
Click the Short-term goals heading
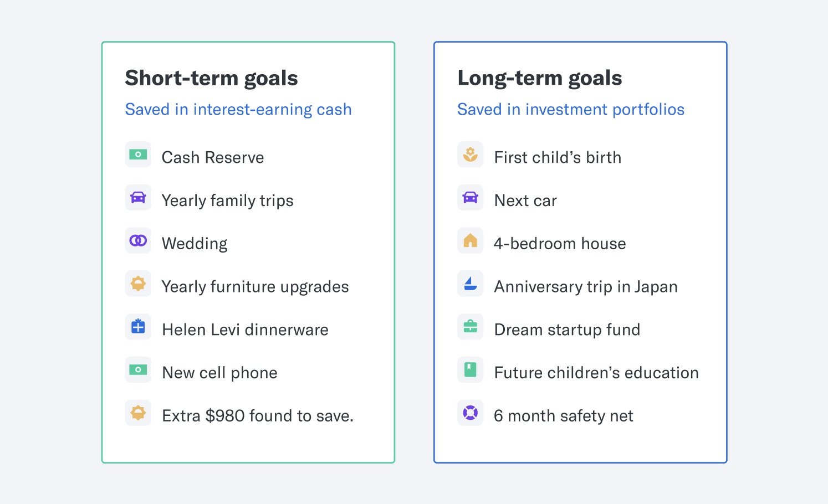point(211,78)
